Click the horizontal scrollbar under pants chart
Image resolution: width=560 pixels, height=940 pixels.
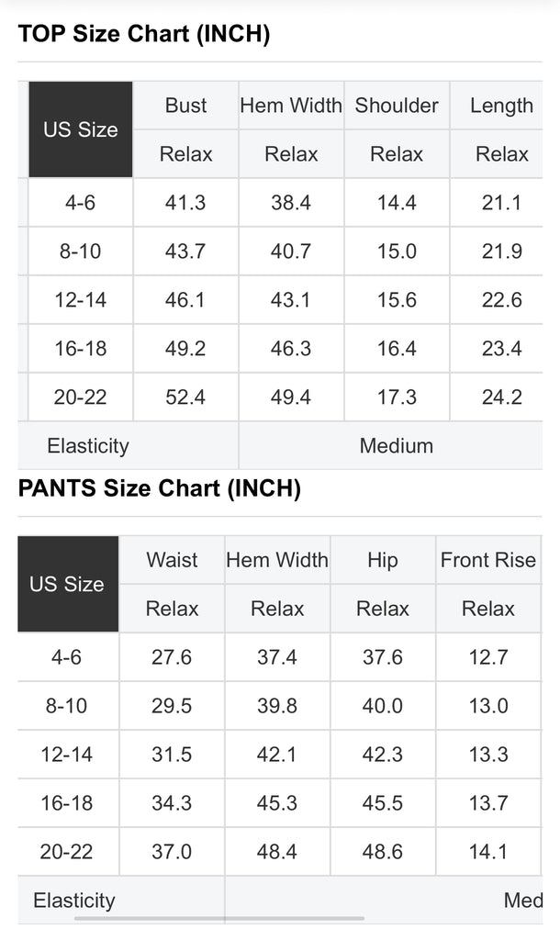[x=219, y=918]
